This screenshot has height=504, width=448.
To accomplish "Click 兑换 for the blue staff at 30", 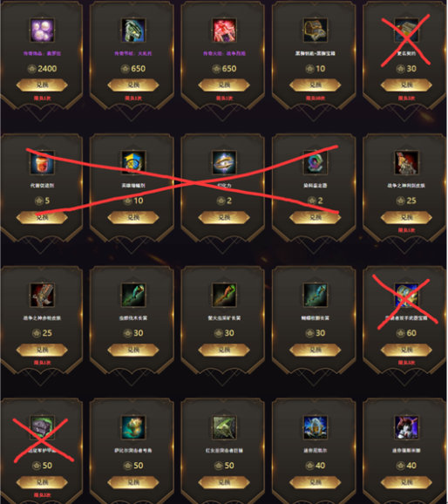I will [316, 350].
